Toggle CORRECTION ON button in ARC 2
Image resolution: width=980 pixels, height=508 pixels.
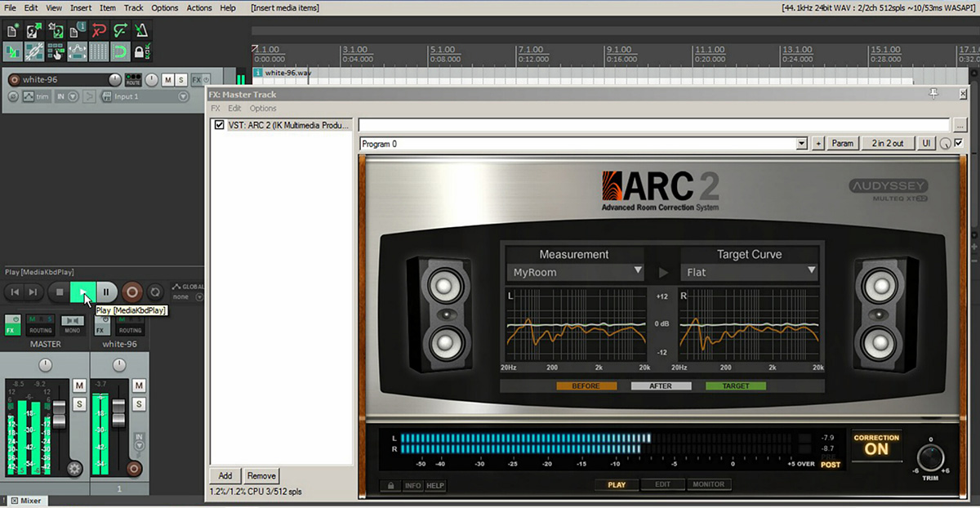point(876,445)
